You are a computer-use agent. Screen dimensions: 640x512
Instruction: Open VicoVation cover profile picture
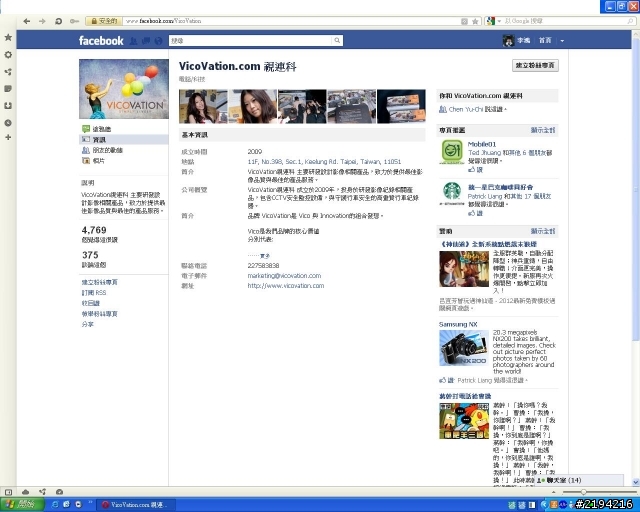(x=124, y=89)
